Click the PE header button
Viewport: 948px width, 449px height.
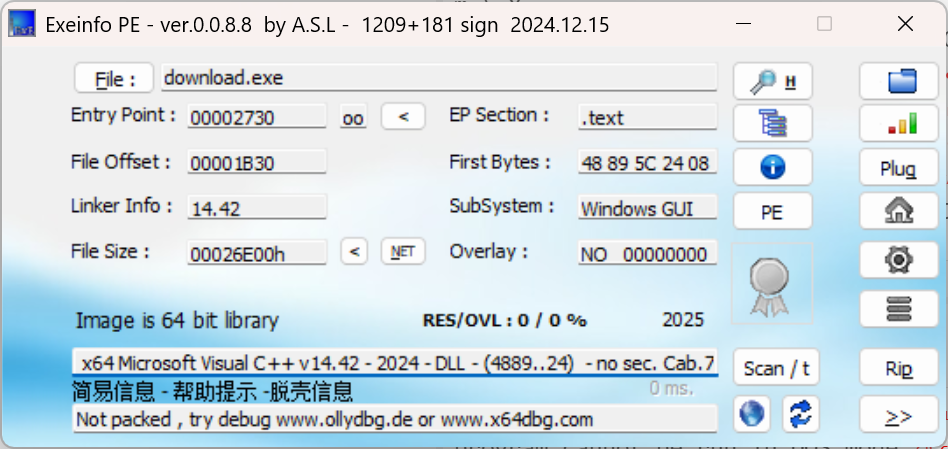point(772,212)
